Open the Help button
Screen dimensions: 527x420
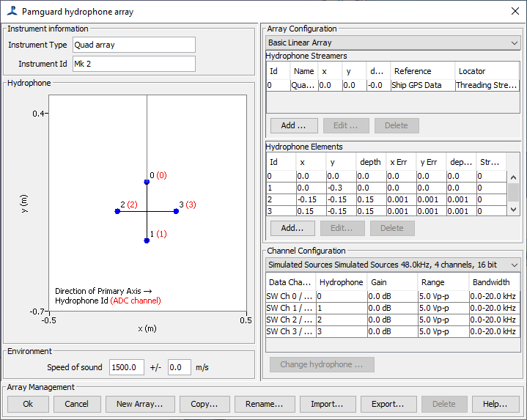(x=495, y=404)
